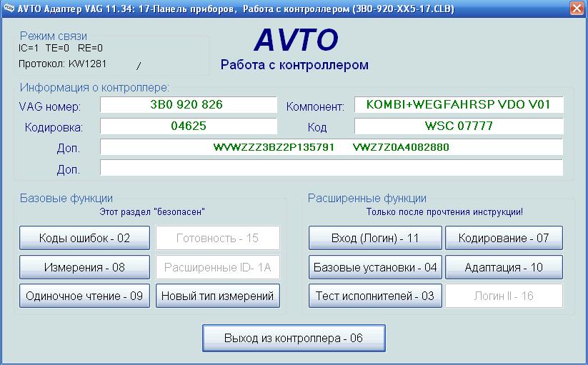
Task: Click the Режим связи group label
Action: click(x=54, y=36)
